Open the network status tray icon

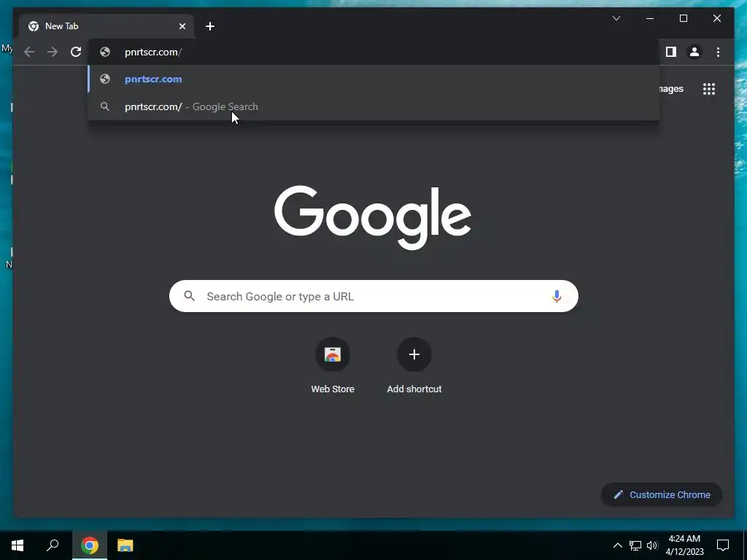pos(635,545)
